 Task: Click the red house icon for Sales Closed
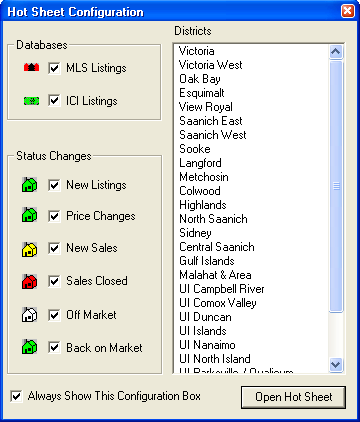pos(29,281)
